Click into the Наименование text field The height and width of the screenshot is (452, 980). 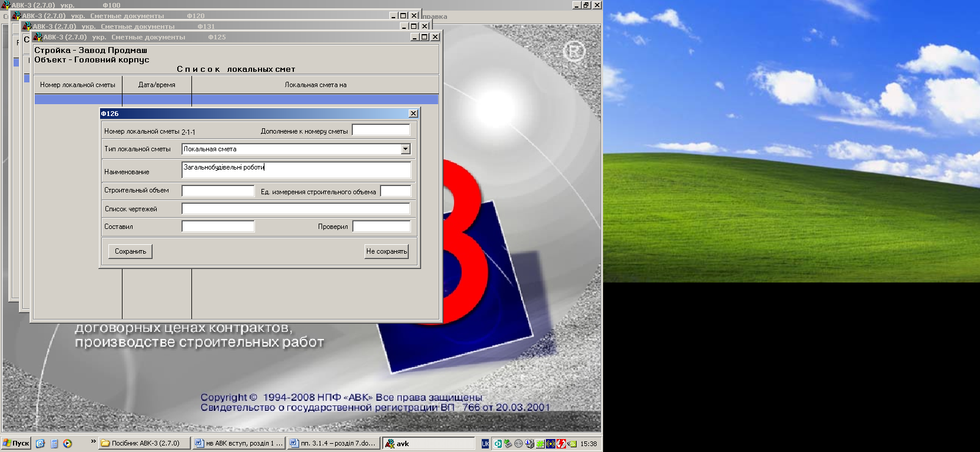[x=296, y=170]
